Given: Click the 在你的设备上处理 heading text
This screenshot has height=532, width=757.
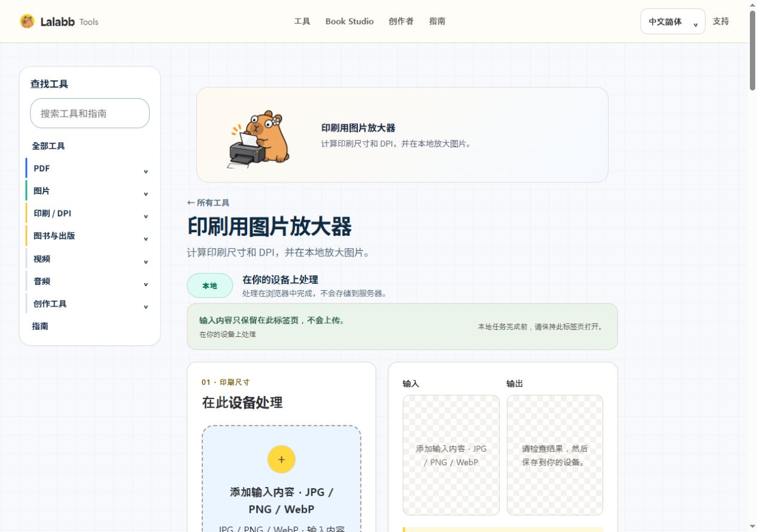Looking at the screenshot, I should [x=280, y=279].
